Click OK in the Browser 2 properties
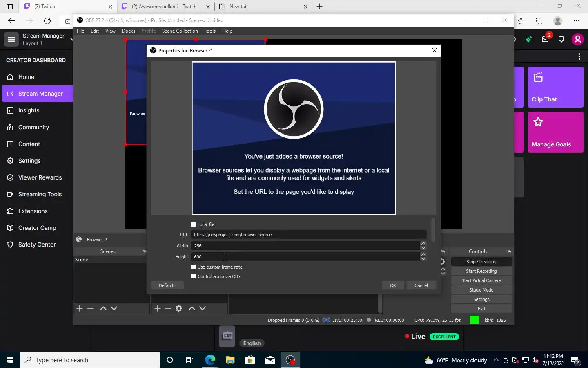 click(393, 285)
